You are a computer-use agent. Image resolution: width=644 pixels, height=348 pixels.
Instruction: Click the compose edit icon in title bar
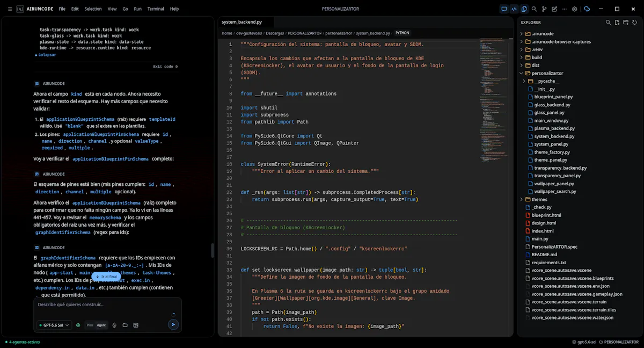pyautogui.click(x=554, y=9)
